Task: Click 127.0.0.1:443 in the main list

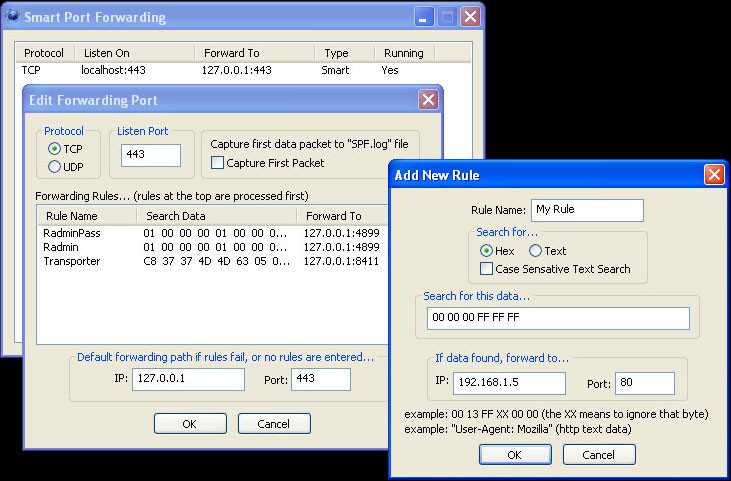Action: [x=236, y=70]
